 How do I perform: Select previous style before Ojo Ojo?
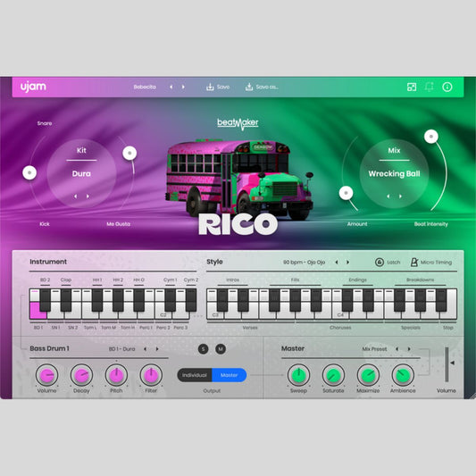click(x=337, y=262)
